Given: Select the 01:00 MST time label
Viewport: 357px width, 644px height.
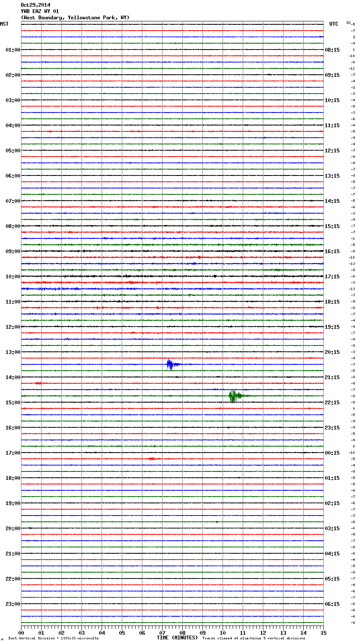Looking at the screenshot, I should (x=13, y=50).
